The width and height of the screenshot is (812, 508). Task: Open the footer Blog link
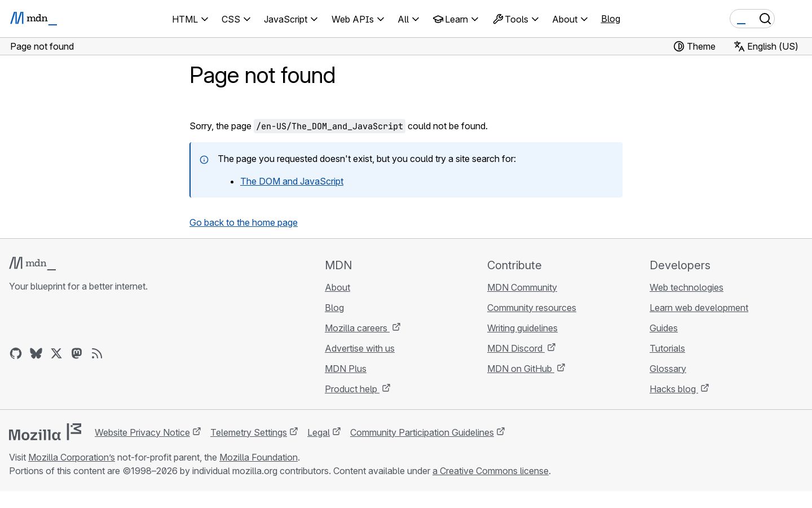tap(334, 308)
